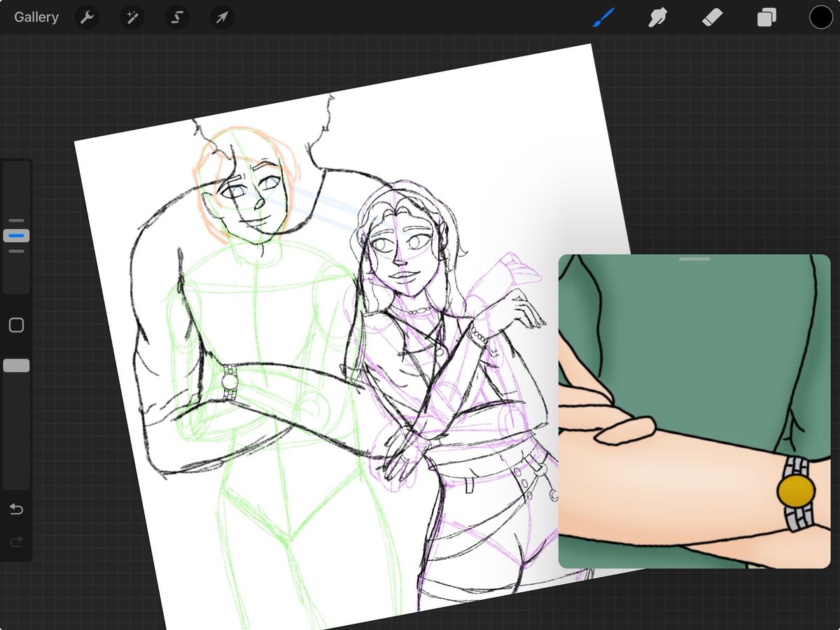Redo the last undone stroke

tap(16, 541)
